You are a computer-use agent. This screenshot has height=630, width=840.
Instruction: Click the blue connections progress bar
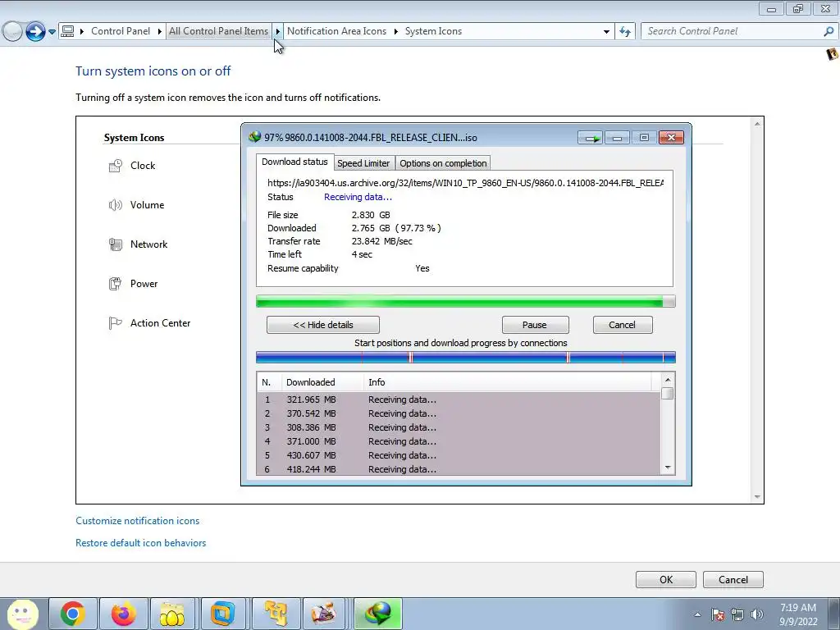[465, 358]
